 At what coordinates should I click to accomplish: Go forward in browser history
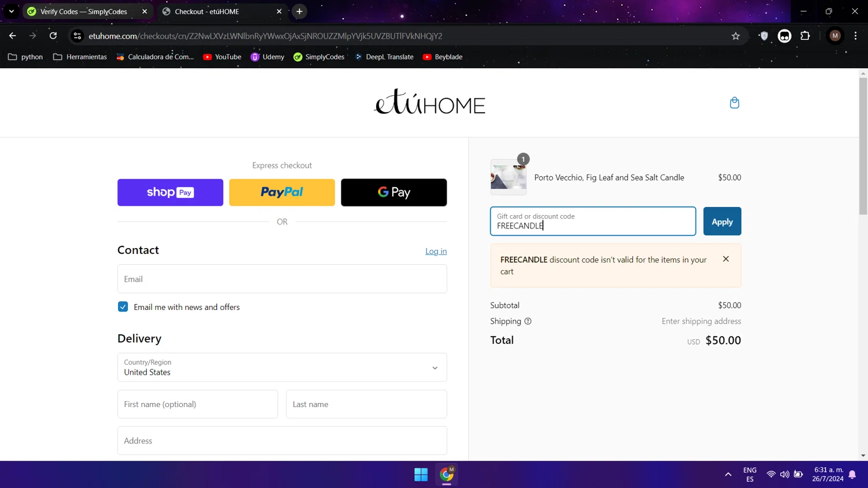click(33, 36)
